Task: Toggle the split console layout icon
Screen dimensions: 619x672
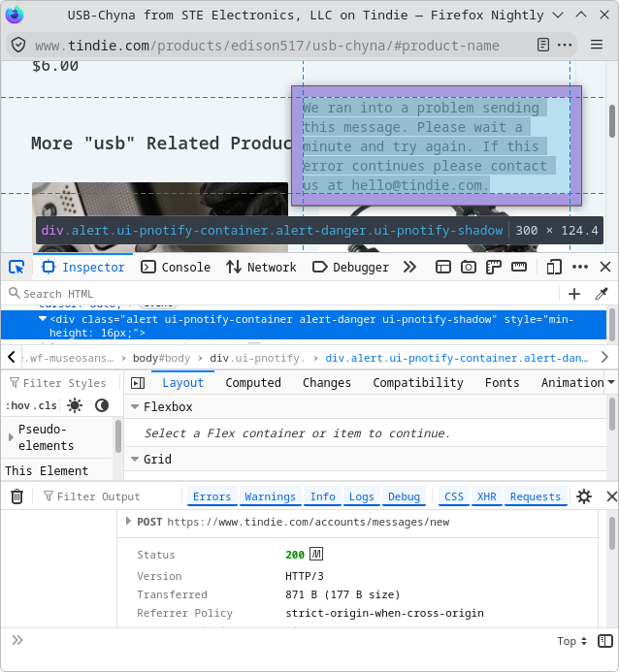Action: point(442,267)
